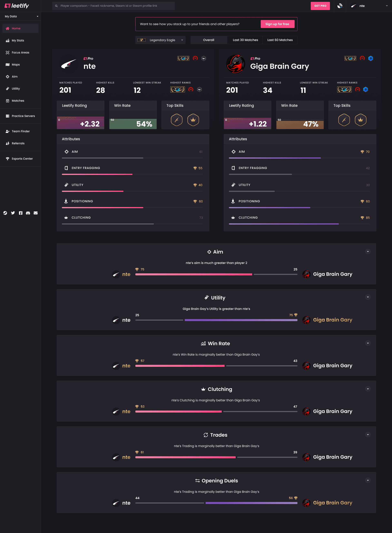The height and width of the screenshot is (533, 392).
Task: Click nte's Utility attribute grenade icon
Action: click(x=66, y=185)
